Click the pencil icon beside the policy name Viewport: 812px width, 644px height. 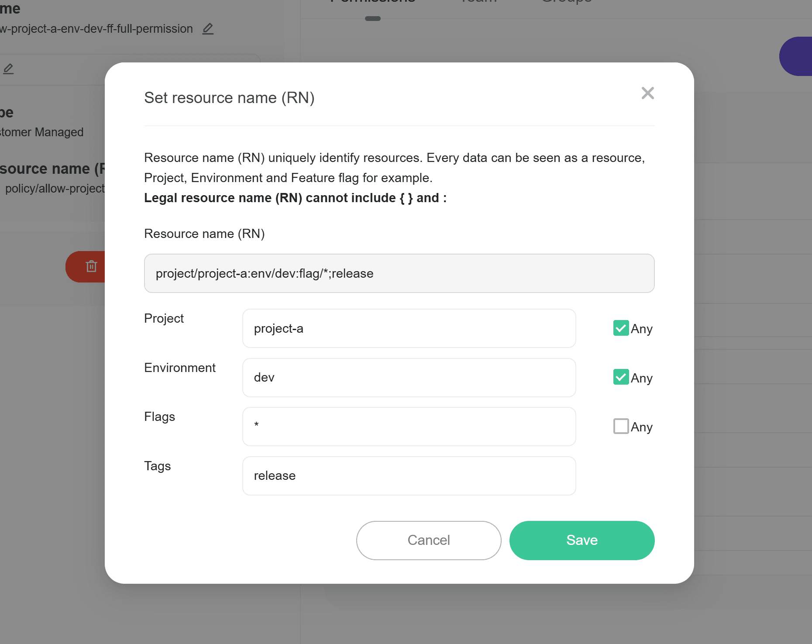tap(208, 29)
